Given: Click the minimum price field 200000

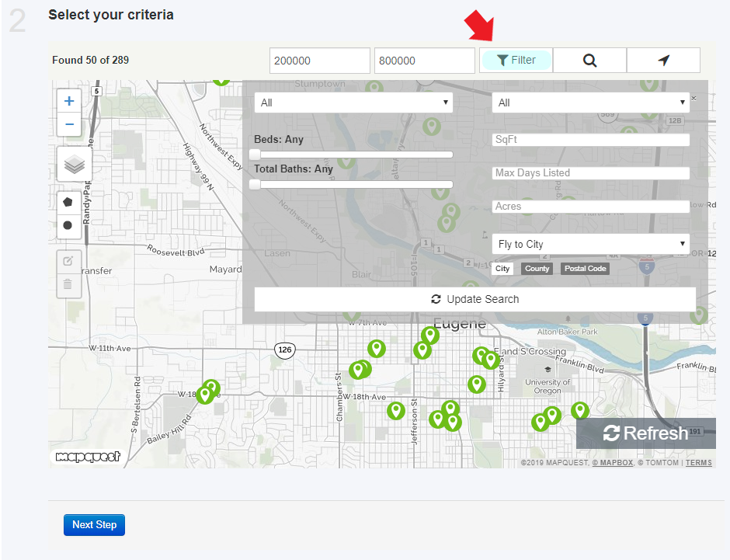Looking at the screenshot, I should [x=320, y=61].
